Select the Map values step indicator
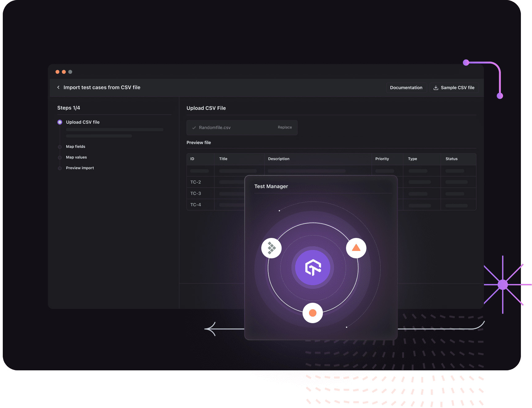Screen dimensions: 532x408 [60, 157]
